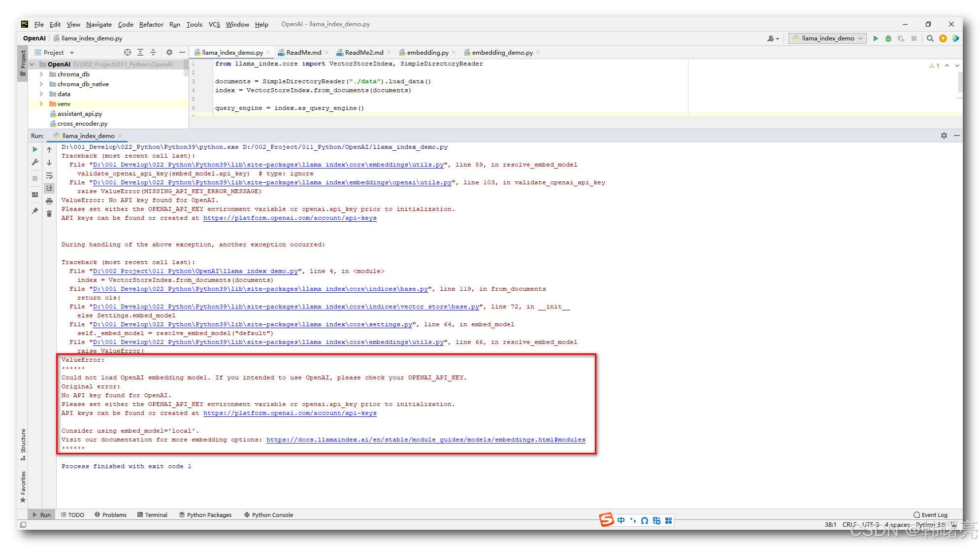Viewport: 980px width, 547px height.
Task: Click the editor vertical scrollbar
Action: click(x=960, y=82)
